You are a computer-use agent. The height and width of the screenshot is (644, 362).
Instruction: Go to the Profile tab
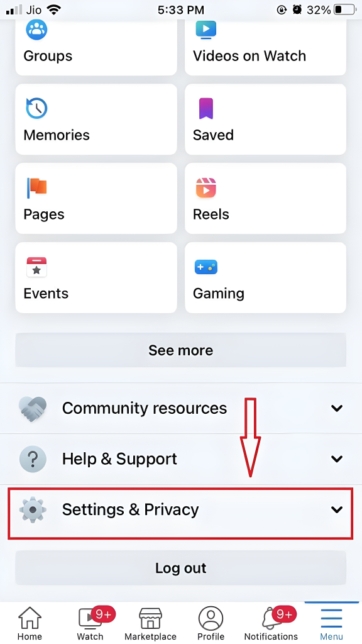[x=211, y=623]
